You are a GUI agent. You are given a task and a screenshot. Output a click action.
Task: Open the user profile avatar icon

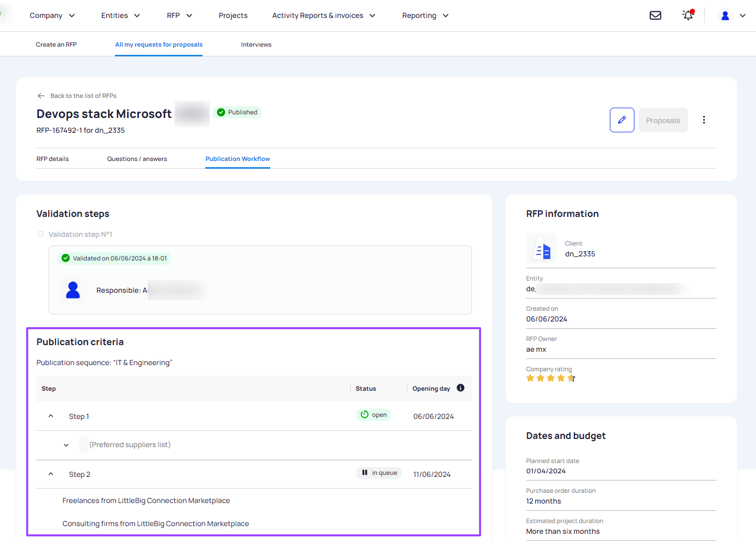725,16
